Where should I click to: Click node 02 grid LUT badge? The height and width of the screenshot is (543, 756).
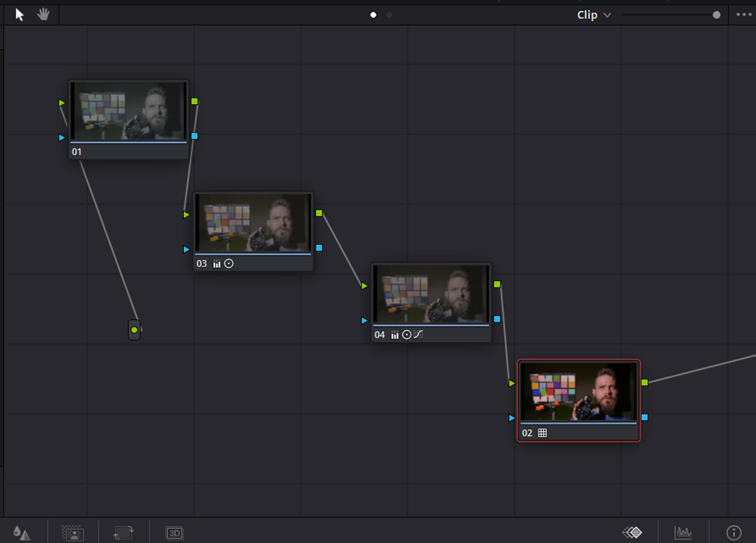[x=543, y=432]
